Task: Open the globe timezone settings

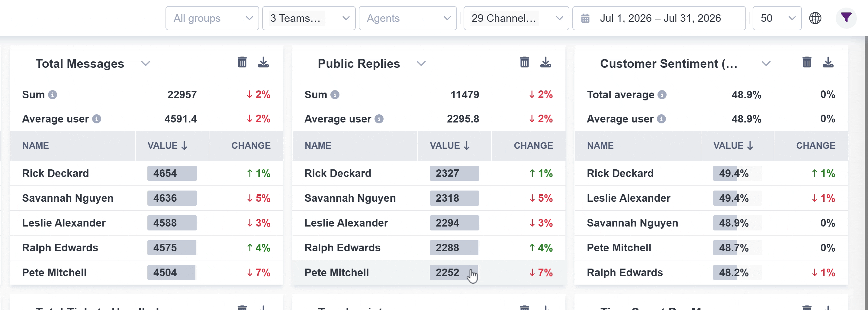Action: [815, 18]
